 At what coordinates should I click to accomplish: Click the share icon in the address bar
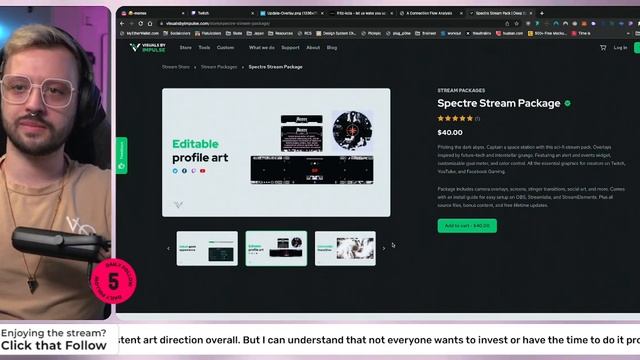[507, 24]
